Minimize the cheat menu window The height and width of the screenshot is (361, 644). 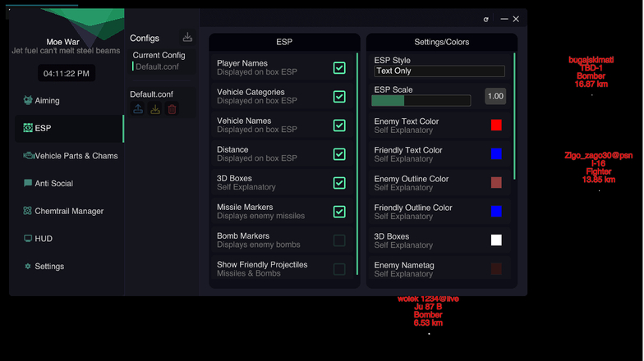click(x=504, y=19)
